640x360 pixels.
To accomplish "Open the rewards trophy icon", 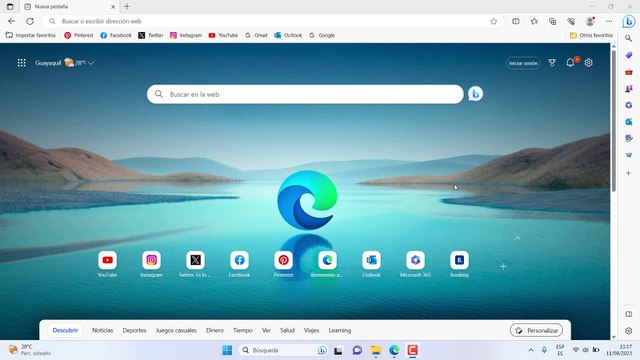I will pos(552,63).
